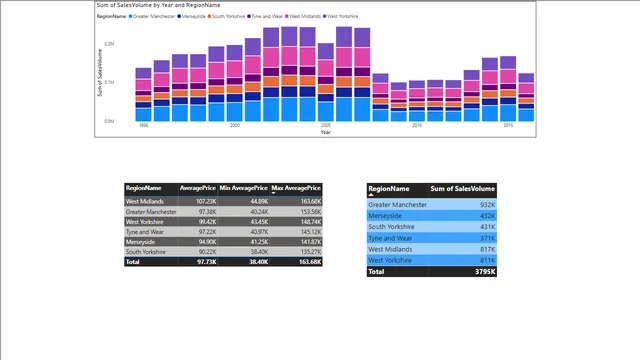The image size is (640, 360).
Task: Click Total label in sales table
Action: click(x=376, y=272)
